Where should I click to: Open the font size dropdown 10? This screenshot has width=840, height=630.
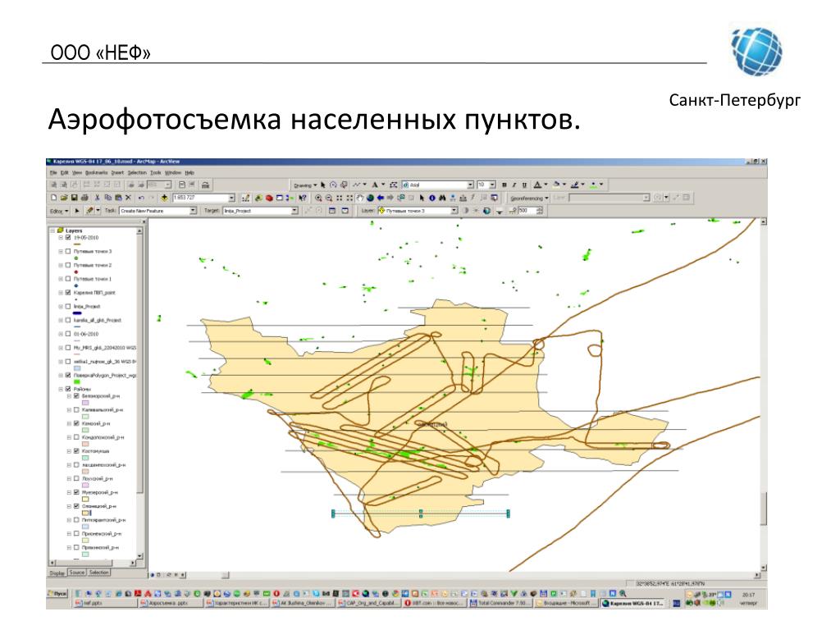click(x=492, y=185)
